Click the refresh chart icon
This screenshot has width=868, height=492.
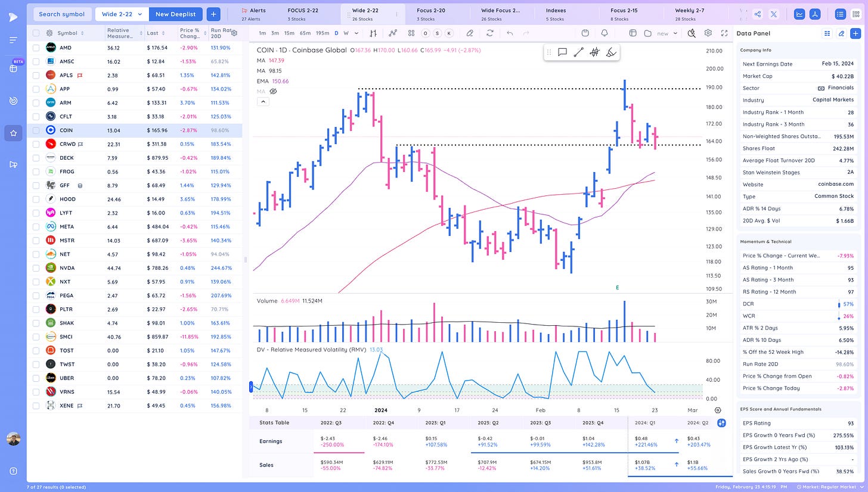tap(490, 33)
